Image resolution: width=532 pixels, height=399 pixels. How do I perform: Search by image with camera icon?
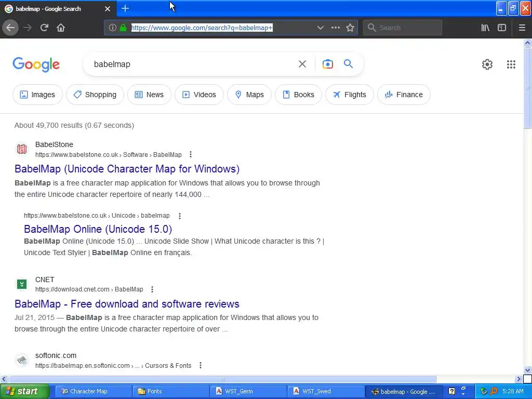(327, 64)
